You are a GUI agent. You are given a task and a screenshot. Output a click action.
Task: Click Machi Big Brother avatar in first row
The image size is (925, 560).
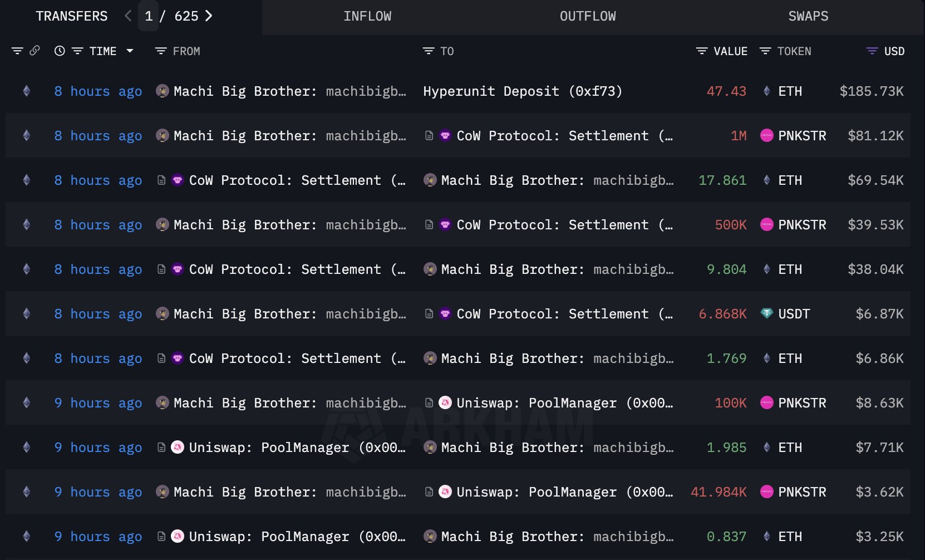(163, 91)
